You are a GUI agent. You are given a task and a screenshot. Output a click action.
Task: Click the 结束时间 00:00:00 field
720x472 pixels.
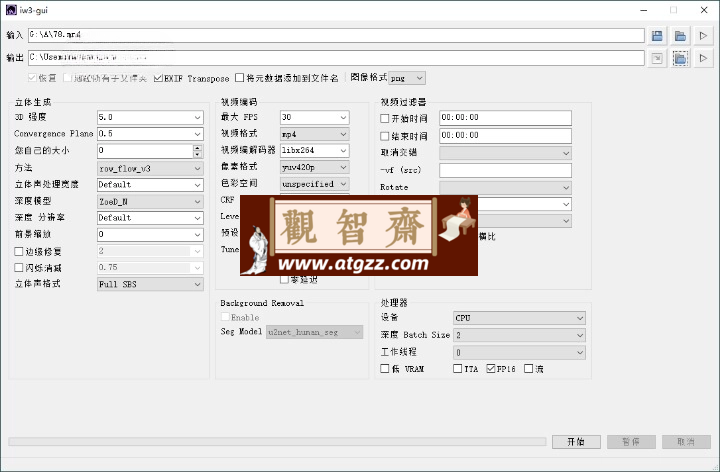click(506, 136)
